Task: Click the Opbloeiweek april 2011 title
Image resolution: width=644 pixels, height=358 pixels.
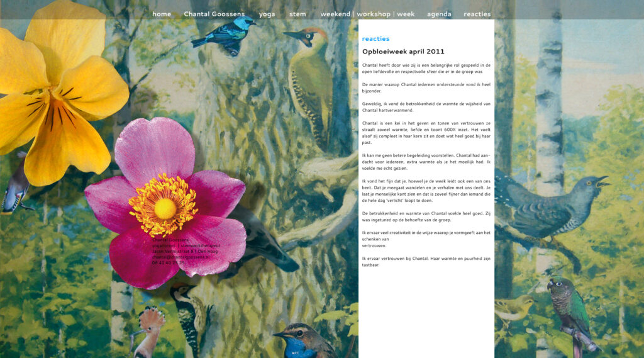Action: tap(403, 52)
